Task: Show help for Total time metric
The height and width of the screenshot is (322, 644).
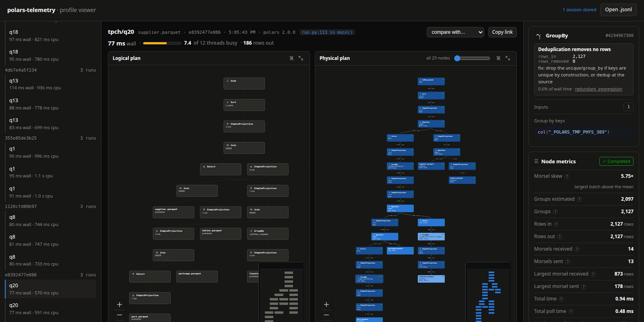Action: 561,299
